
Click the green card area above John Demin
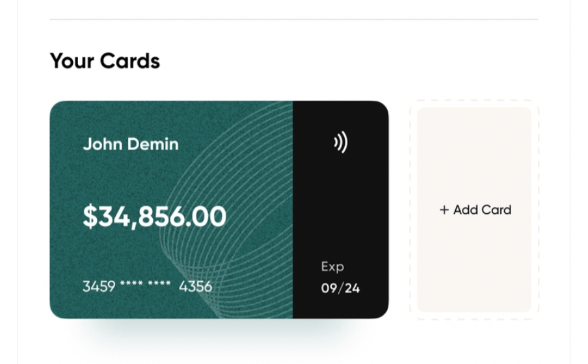pyautogui.click(x=130, y=117)
